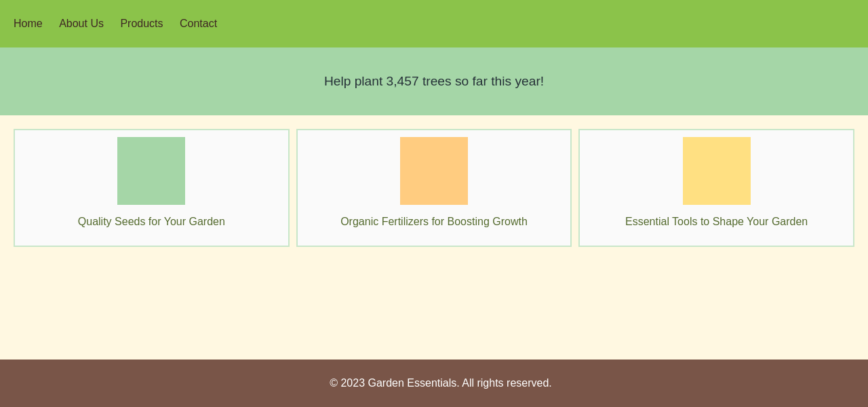Click the yellow Essential Tools product image
The height and width of the screenshot is (407, 868).
click(717, 171)
